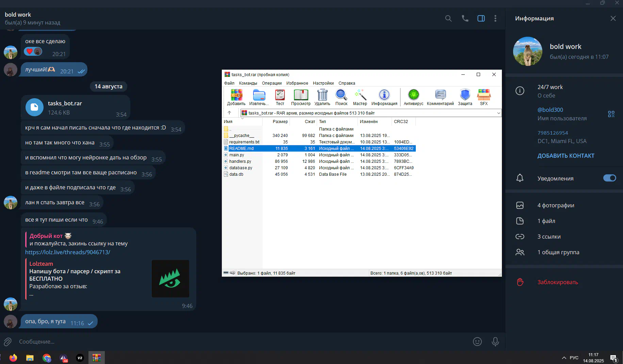Click the Add Contact button
Viewport: 623px width, 364px height.
click(565, 156)
